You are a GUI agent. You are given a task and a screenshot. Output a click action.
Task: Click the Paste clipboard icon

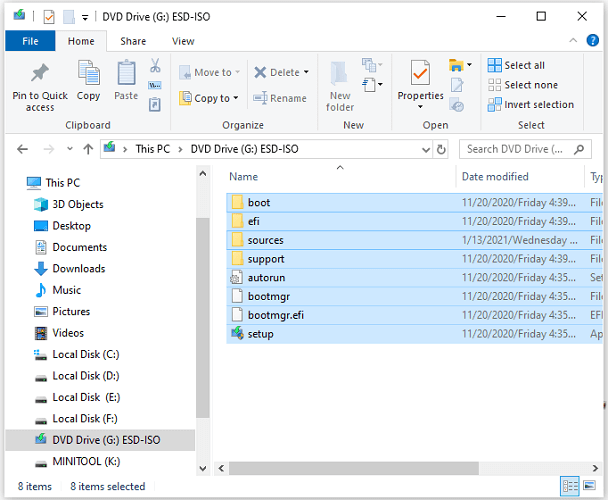[126, 73]
